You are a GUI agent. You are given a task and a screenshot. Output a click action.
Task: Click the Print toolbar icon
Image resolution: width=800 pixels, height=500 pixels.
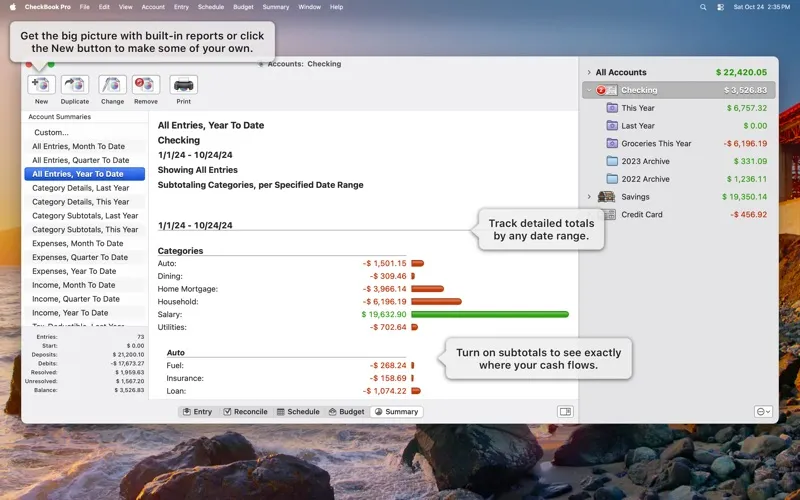[x=184, y=85]
